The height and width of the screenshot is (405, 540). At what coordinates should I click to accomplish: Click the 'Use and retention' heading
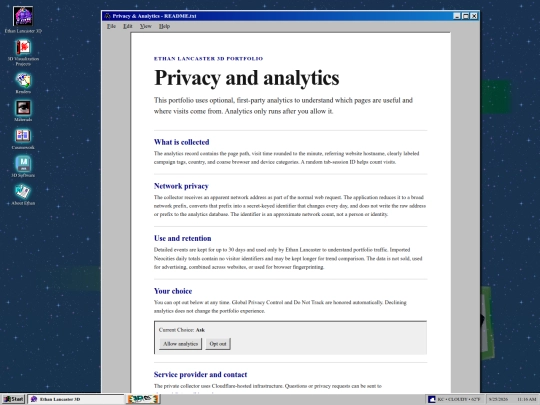(183, 238)
